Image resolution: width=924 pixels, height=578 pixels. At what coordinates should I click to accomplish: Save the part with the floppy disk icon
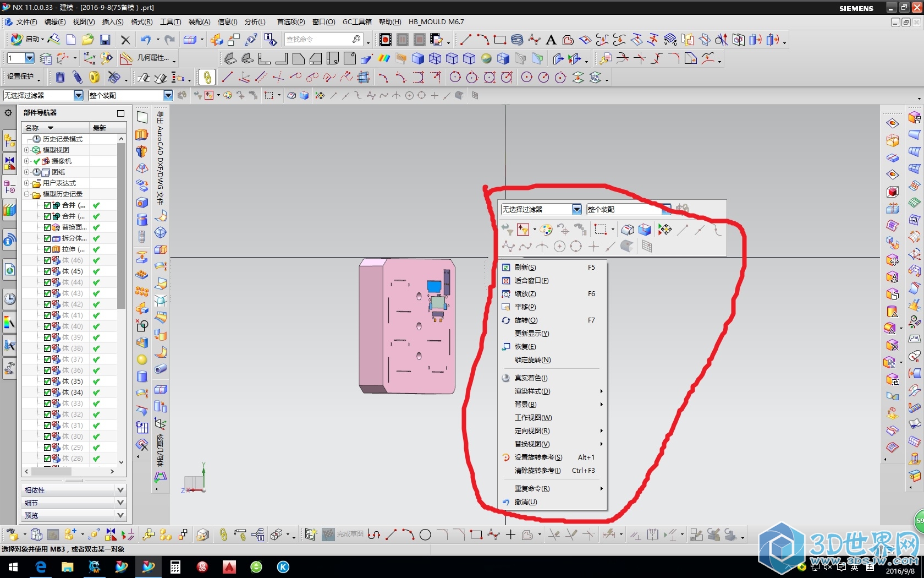105,40
